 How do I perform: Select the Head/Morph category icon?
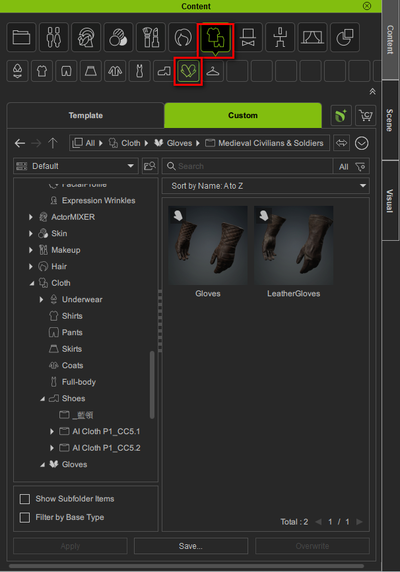[86, 37]
